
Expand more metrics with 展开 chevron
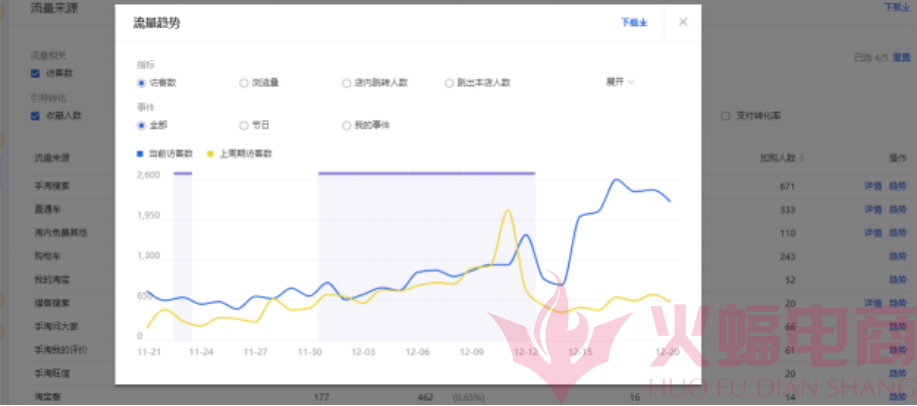click(x=620, y=82)
